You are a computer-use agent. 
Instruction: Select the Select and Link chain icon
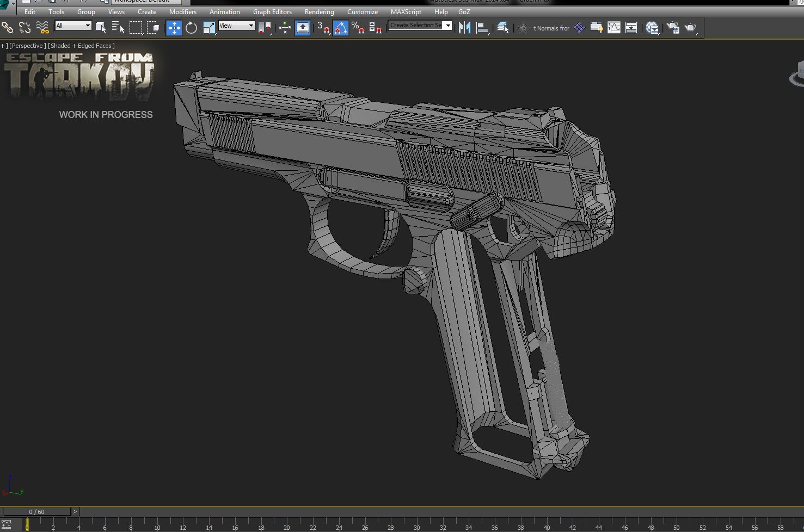click(7, 28)
